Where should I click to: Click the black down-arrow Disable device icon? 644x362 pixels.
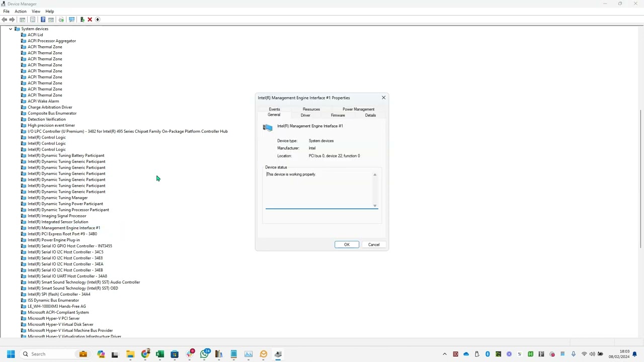pos(98,20)
